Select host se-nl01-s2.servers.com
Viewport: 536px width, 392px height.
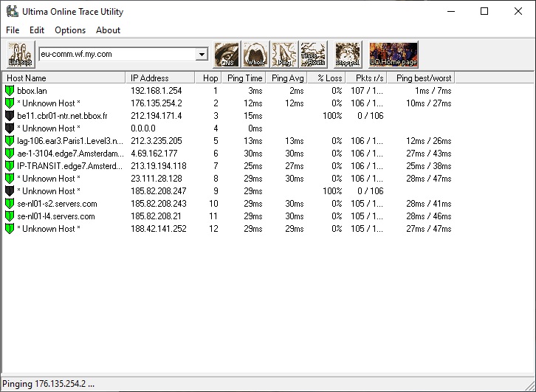[x=57, y=204]
